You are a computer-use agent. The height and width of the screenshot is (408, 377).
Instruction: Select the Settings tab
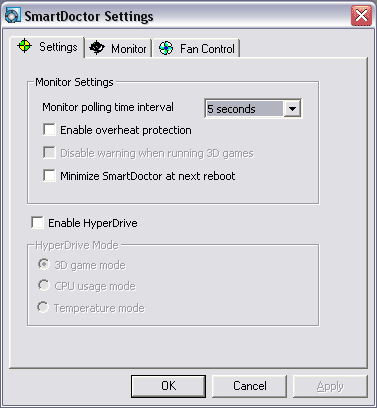pos(47,47)
